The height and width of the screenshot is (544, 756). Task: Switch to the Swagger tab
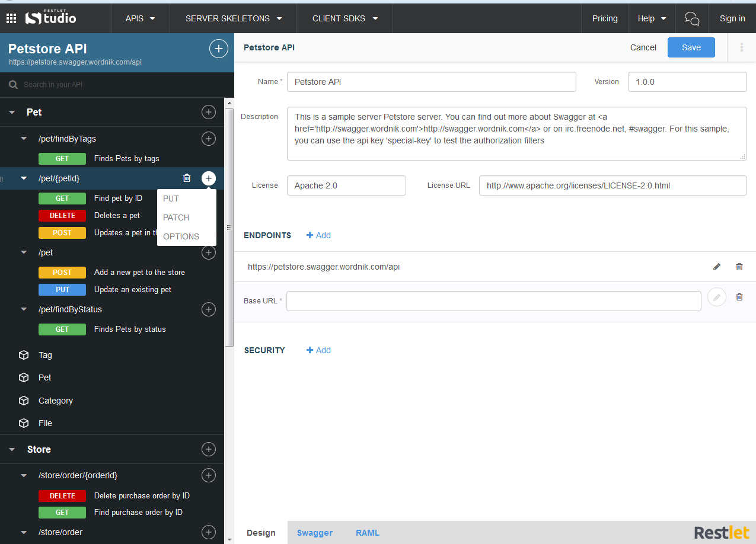(x=315, y=533)
